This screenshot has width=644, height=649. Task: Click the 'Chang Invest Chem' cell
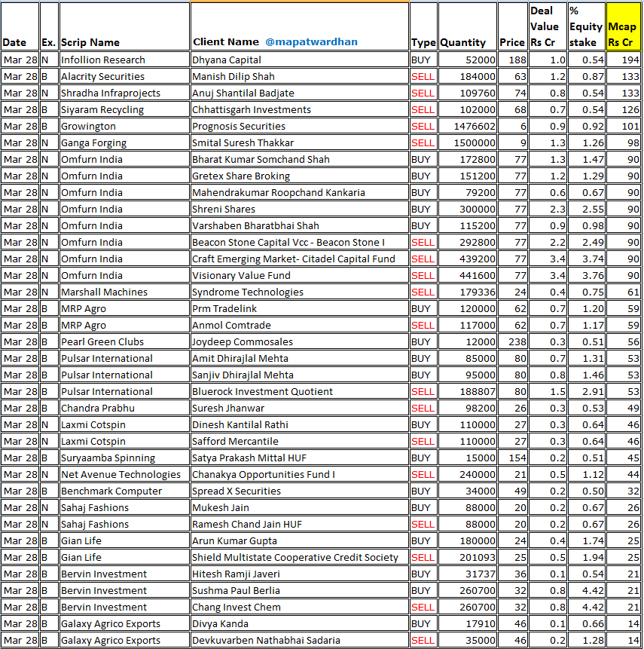tap(300, 607)
